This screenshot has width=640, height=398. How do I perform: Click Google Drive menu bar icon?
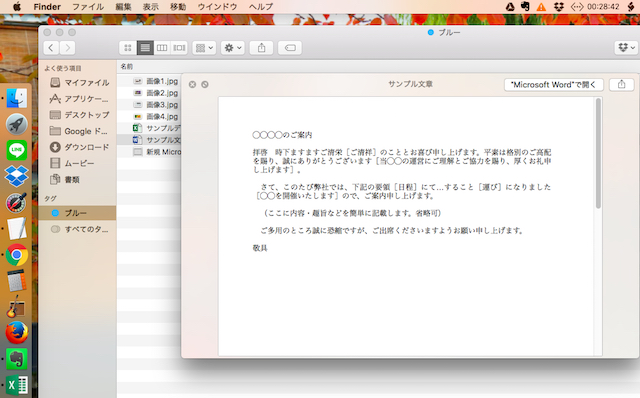510,7
